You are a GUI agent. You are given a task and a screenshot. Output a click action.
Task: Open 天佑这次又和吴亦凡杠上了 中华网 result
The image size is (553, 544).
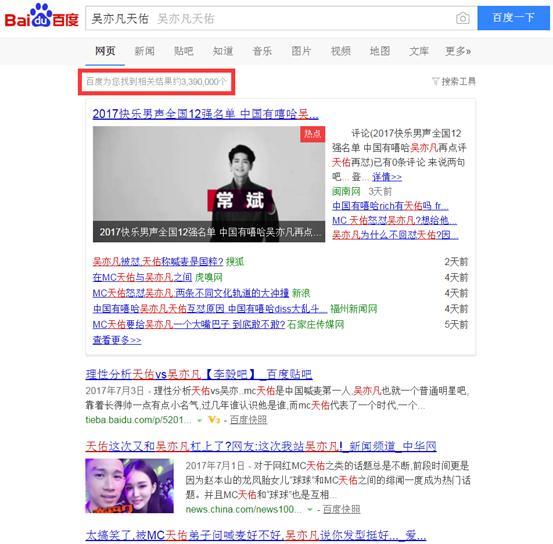pos(261,446)
